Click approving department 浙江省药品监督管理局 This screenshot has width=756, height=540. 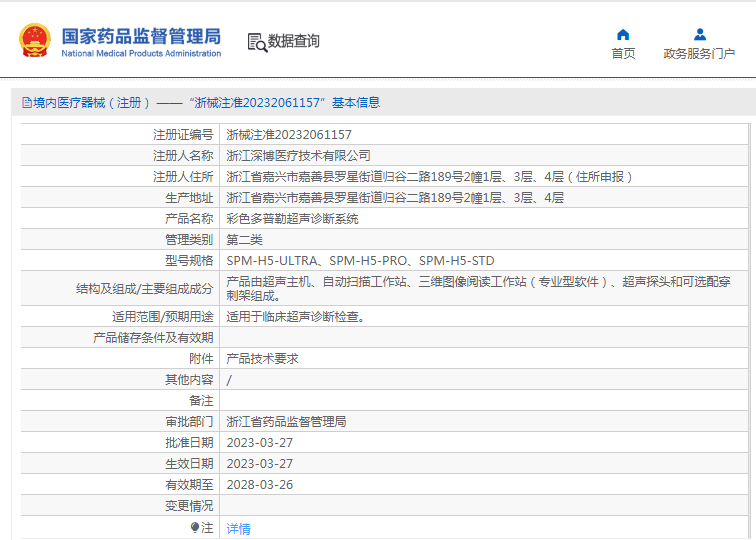(x=286, y=422)
